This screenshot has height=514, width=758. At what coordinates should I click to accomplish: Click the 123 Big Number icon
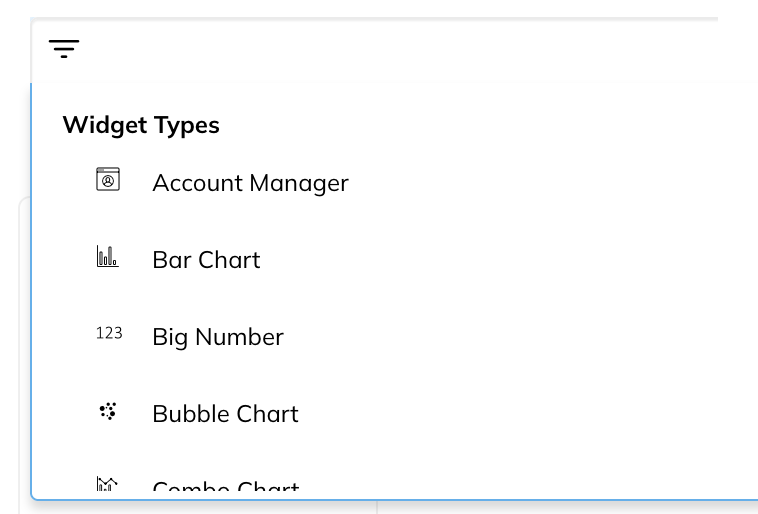click(x=109, y=333)
